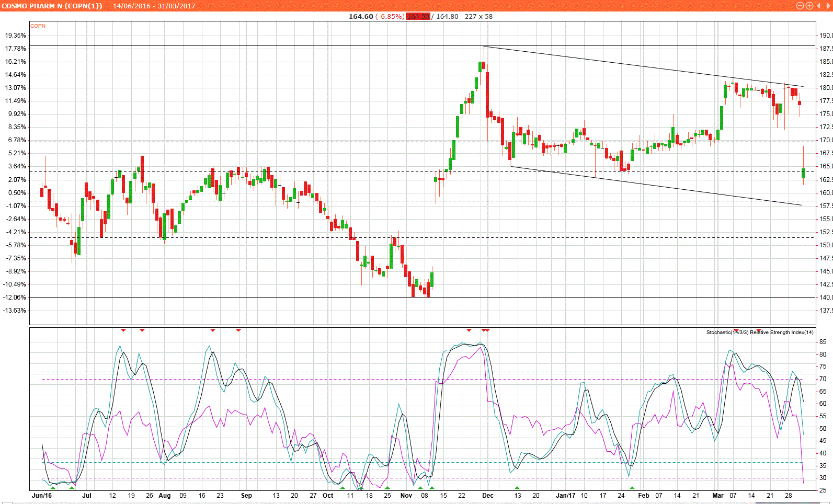Click the Sep date axis label
The image size is (833, 504).
pos(246,495)
